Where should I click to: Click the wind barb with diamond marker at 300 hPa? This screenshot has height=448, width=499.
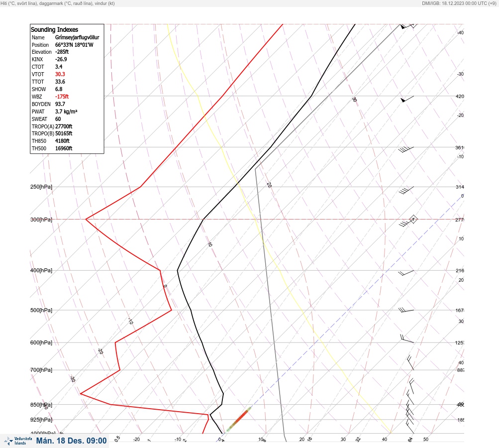pos(408,222)
